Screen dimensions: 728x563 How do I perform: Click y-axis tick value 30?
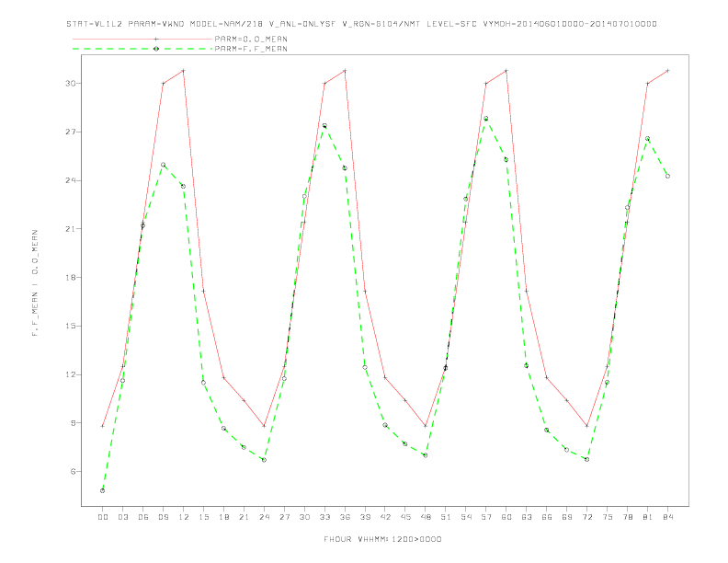point(71,84)
